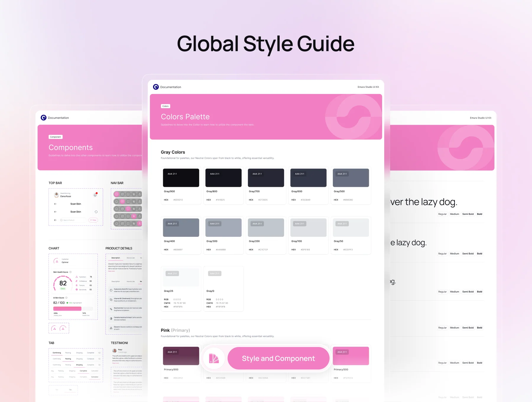Click the refresh icon next to Scan Skin
This screenshot has height=402, width=532.
pos(96,212)
